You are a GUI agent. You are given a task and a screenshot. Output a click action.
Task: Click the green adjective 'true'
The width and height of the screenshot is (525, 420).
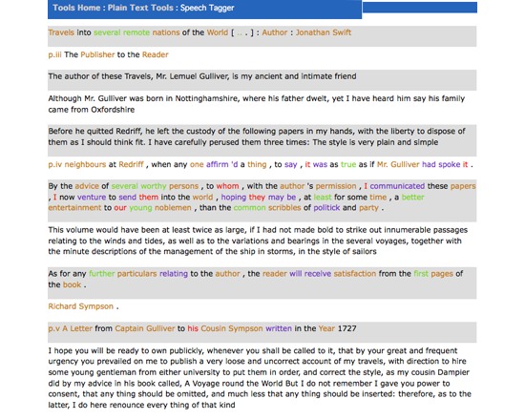[348, 164]
